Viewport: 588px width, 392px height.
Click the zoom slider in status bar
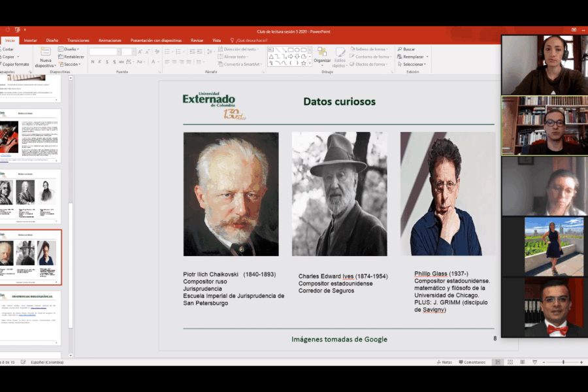563,362
